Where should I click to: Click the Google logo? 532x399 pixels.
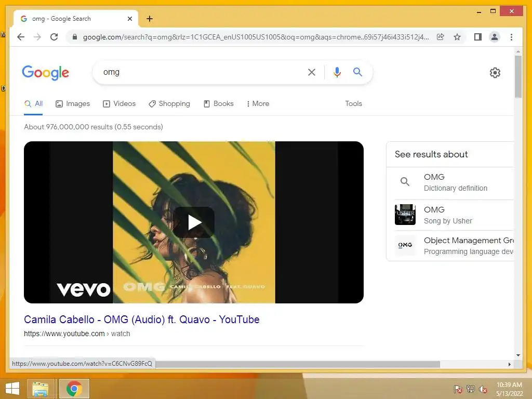pos(46,72)
